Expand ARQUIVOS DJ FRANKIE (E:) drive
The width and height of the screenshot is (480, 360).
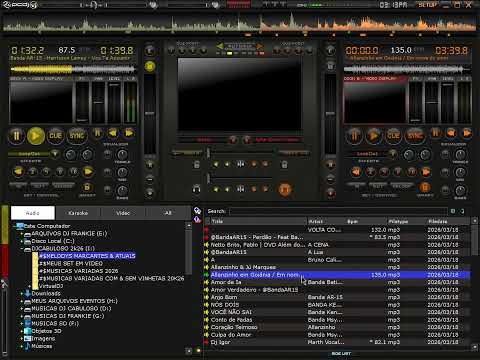click(x=22, y=234)
